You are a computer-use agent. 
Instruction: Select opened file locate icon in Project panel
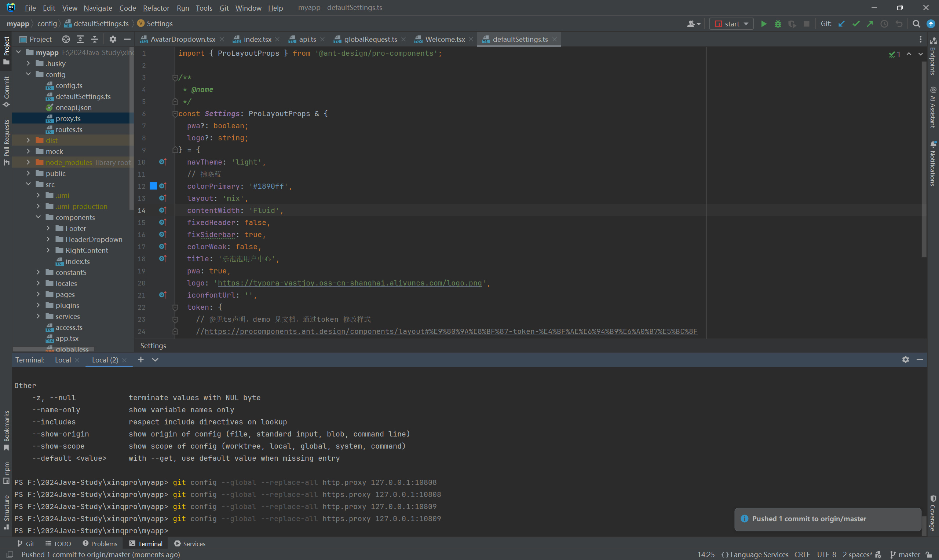[66, 39]
